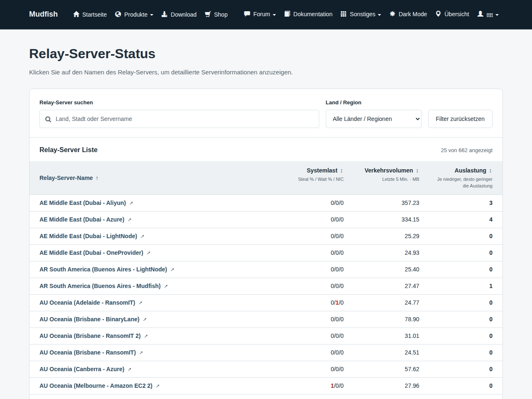Click Filter zurücksetzen button

point(460,119)
